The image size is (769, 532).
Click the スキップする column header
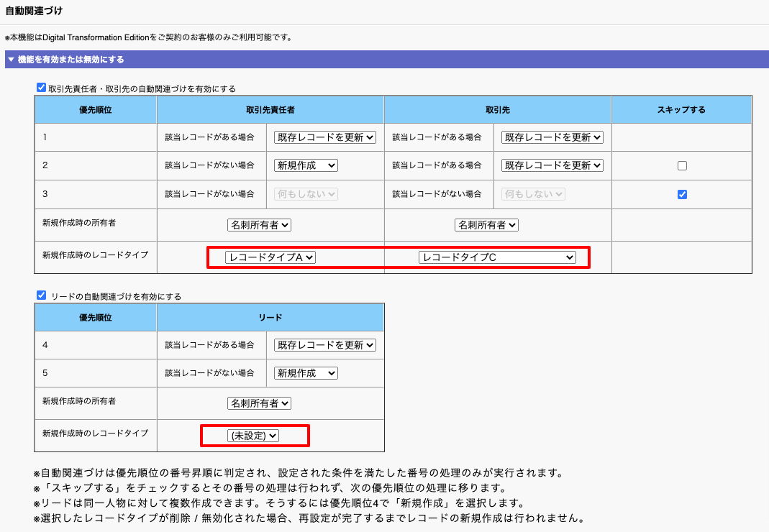click(681, 110)
